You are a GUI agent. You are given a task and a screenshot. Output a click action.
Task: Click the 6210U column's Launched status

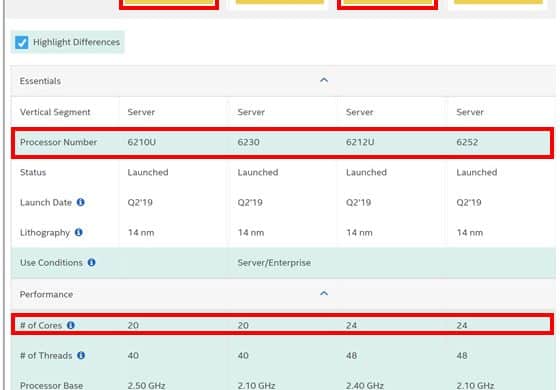[x=148, y=172]
